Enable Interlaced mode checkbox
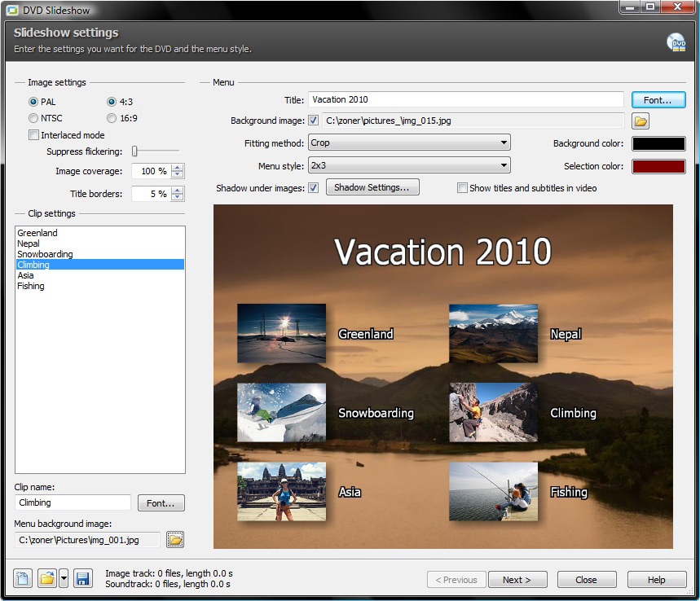 pyautogui.click(x=33, y=135)
